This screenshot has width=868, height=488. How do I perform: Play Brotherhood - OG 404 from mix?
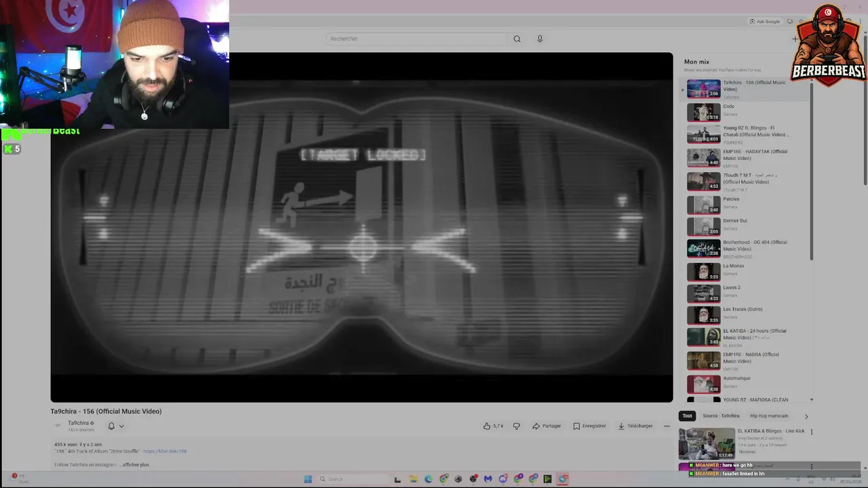point(747,248)
